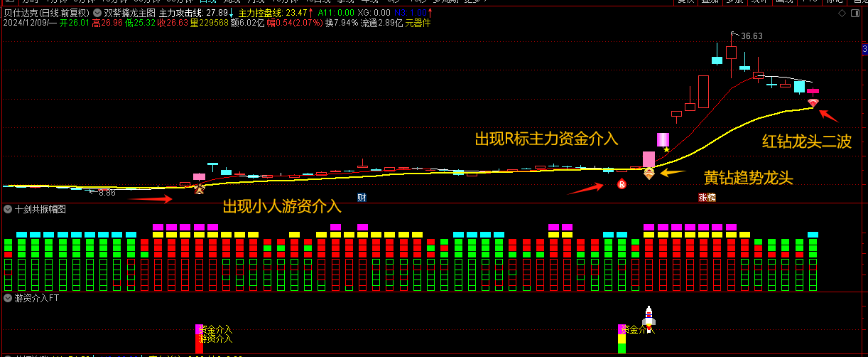Click the magenta-yellow-green signal bar under the rocket
This screenshot has width=868, height=357.
coord(622,339)
